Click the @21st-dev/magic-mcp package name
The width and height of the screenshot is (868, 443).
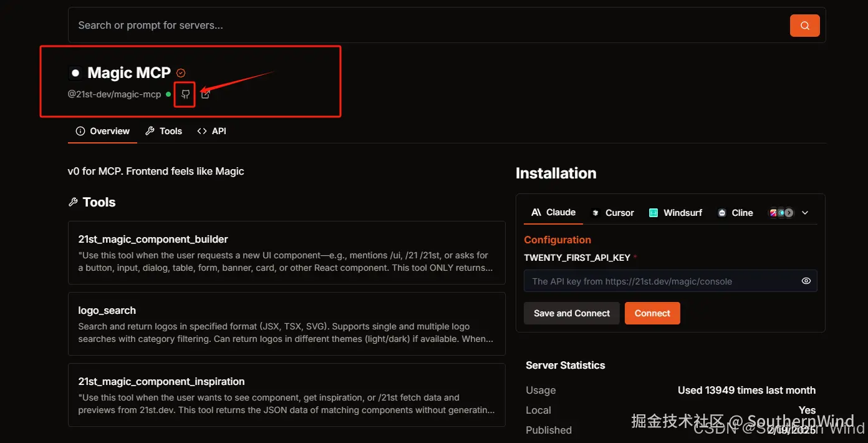tap(114, 94)
